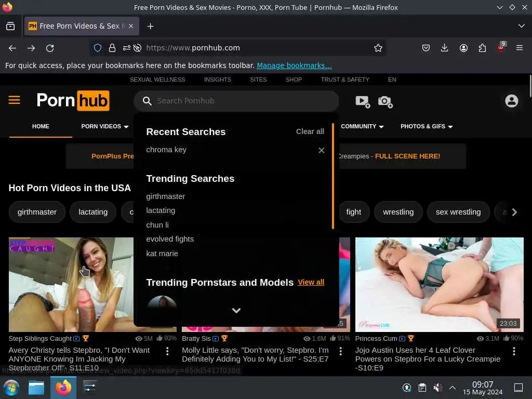Toggle the volume tray icon
This screenshot has width=532, height=399.
437,388
